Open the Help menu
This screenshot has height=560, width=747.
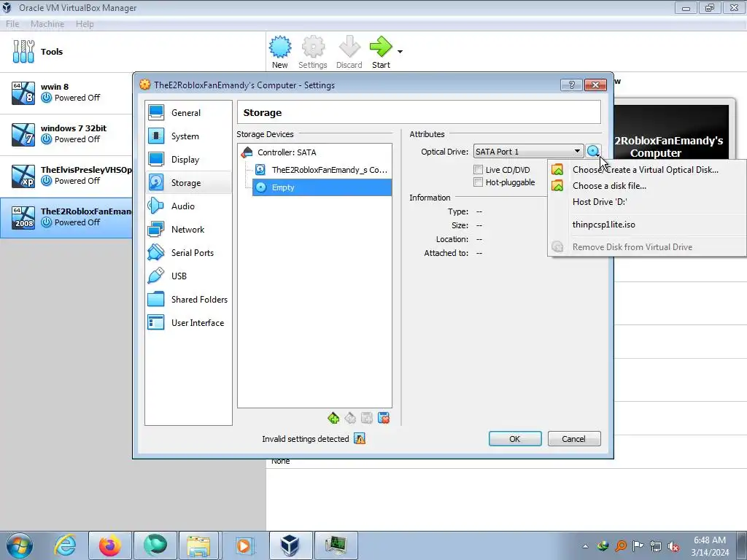click(x=85, y=24)
